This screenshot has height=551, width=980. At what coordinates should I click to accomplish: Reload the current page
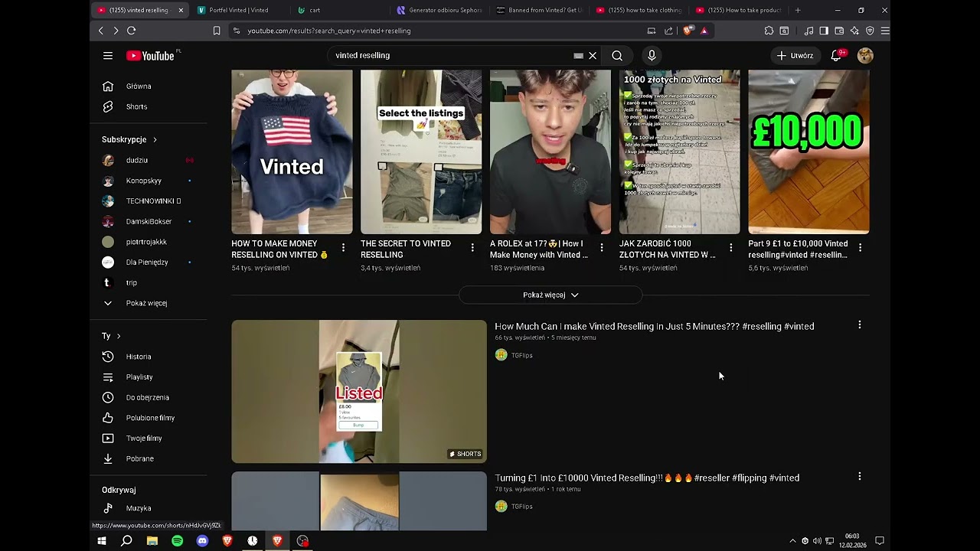coord(131,31)
